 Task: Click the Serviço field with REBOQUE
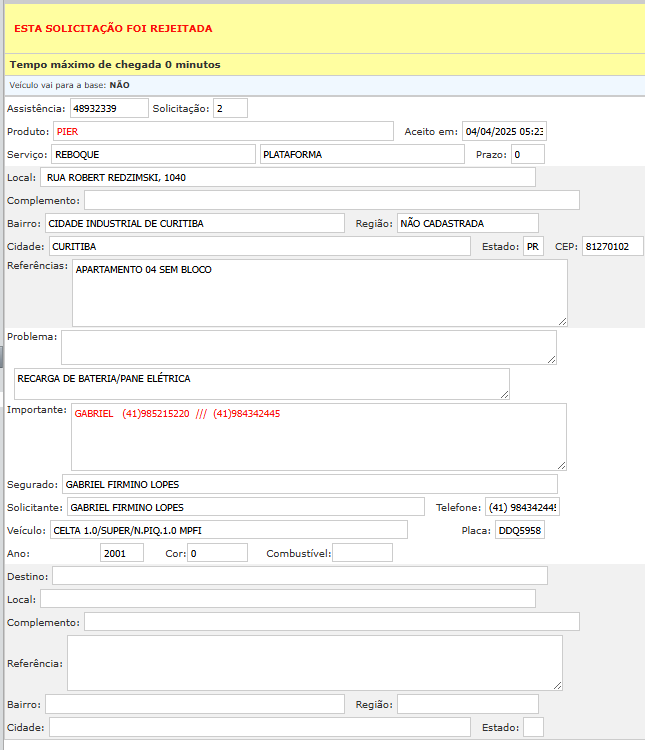(x=154, y=154)
